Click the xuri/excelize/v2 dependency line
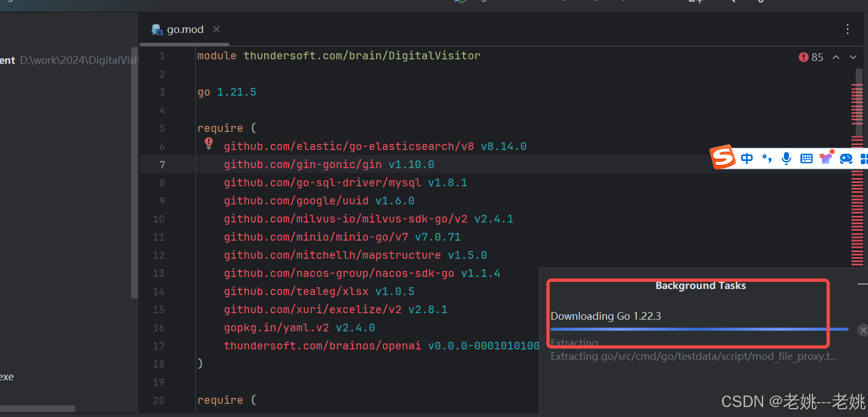 click(x=336, y=309)
